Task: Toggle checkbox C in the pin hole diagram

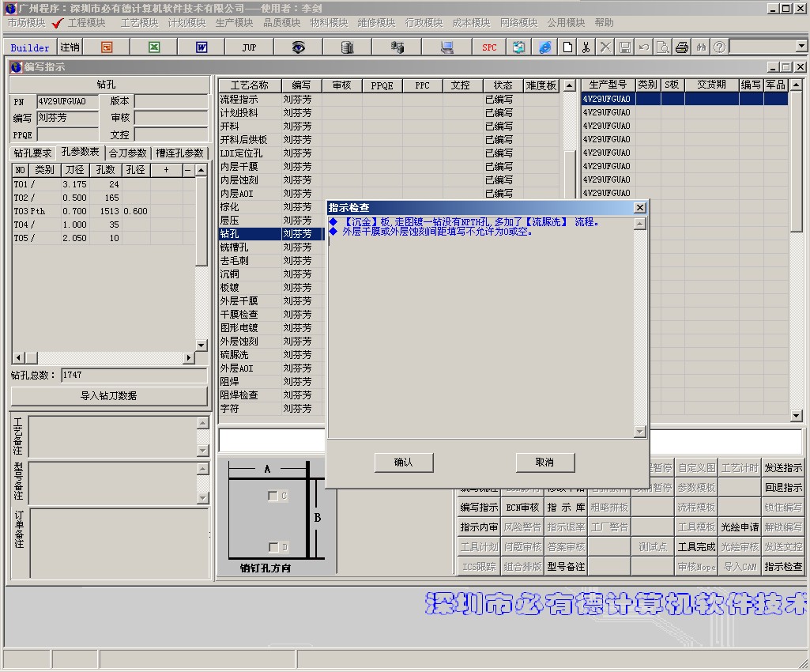Action: (x=273, y=496)
